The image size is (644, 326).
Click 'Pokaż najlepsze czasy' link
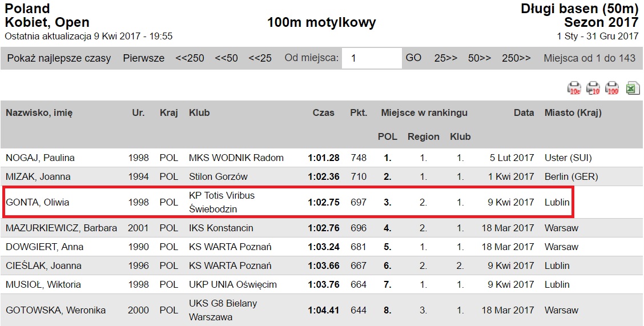coord(59,58)
